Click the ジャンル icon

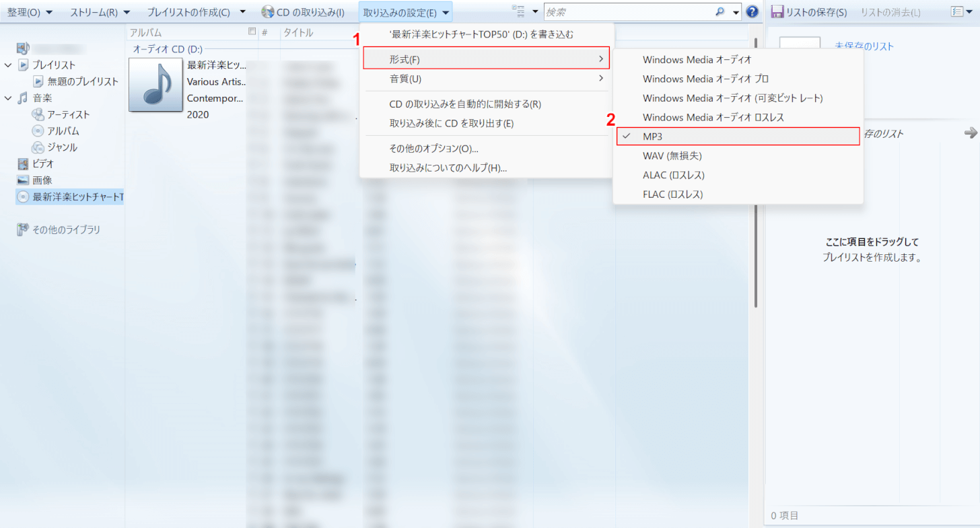pyautogui.click(x=38, y=147)
